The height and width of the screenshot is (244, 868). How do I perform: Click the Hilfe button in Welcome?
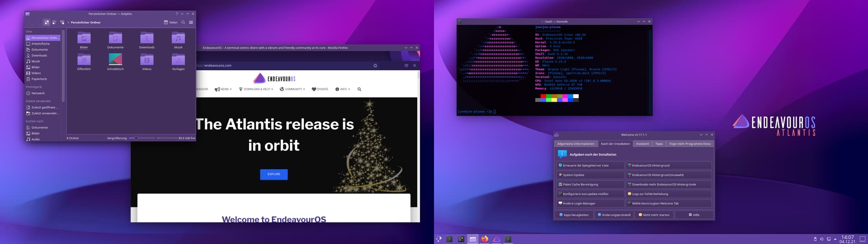(694, 215)
